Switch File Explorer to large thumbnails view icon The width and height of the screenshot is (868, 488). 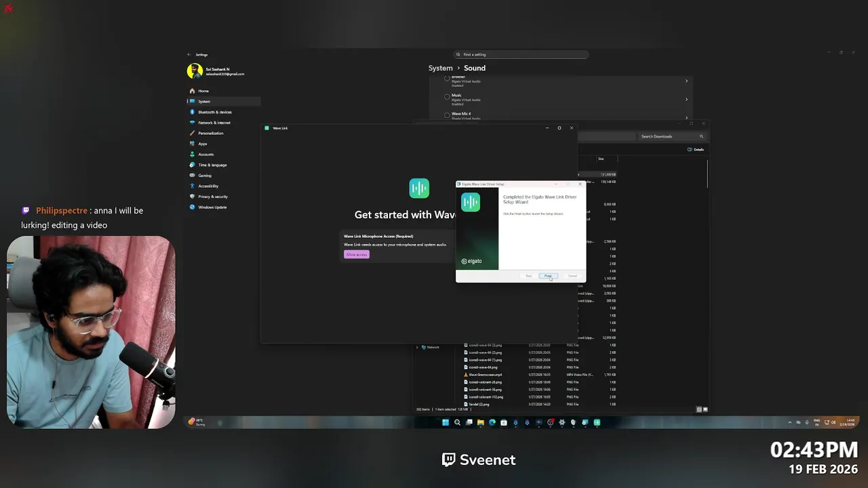705,409
